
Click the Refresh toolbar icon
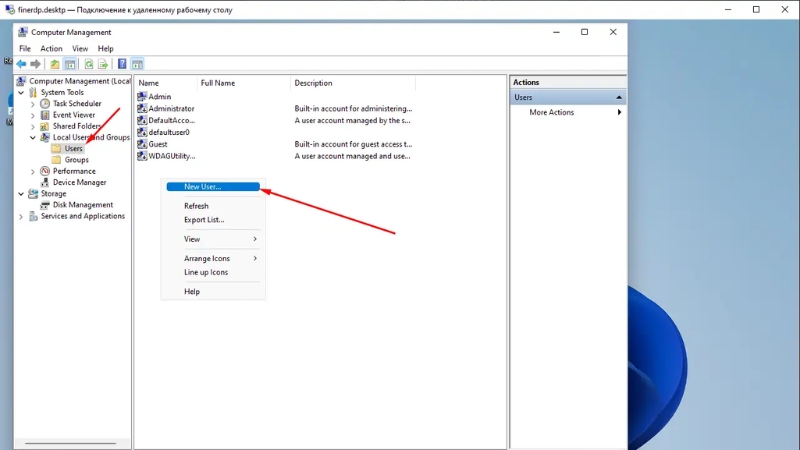[x=89, y=64]
